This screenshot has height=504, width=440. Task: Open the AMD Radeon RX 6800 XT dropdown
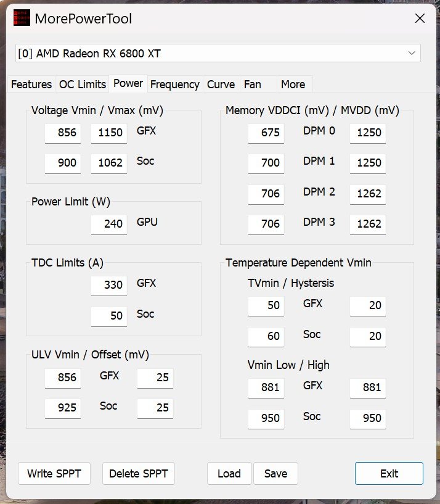coord(218,53)
